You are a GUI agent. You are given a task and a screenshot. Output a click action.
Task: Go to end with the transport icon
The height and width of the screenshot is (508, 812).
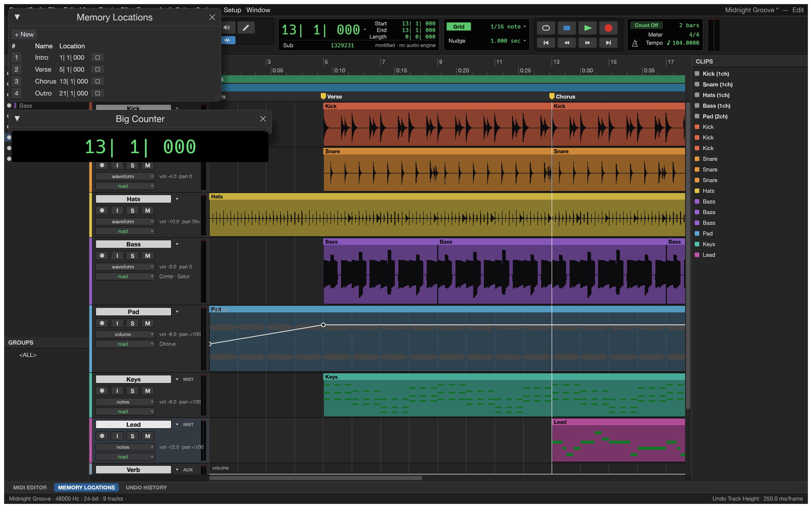point(608,43)
